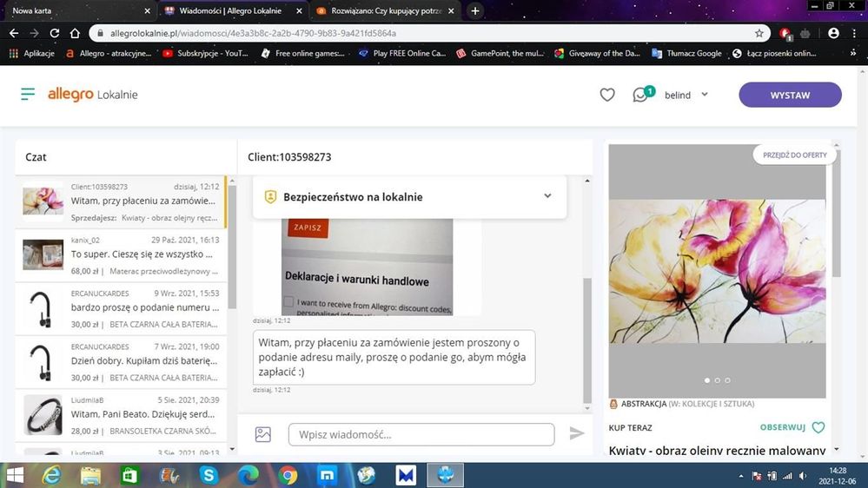The height and width of the screenshot is (488, 868).
Task: Open Allegro - atrakcyjne bookmark
Action: [109, 53]
